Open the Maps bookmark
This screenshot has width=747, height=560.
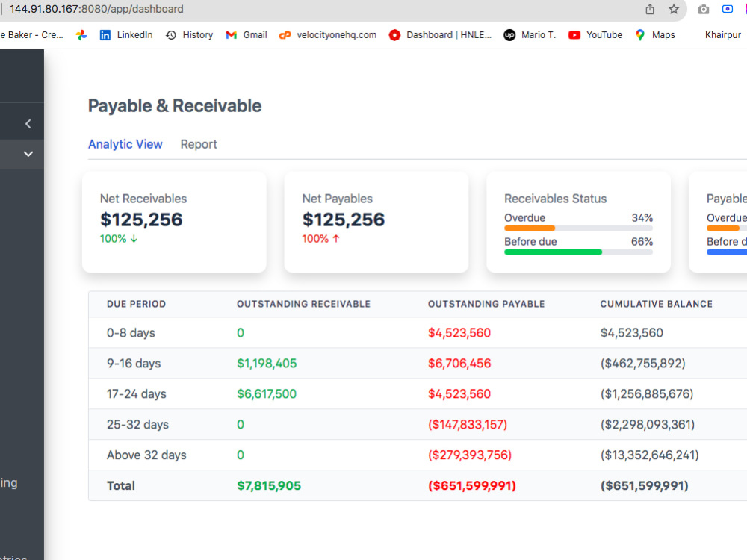[656, 35]
